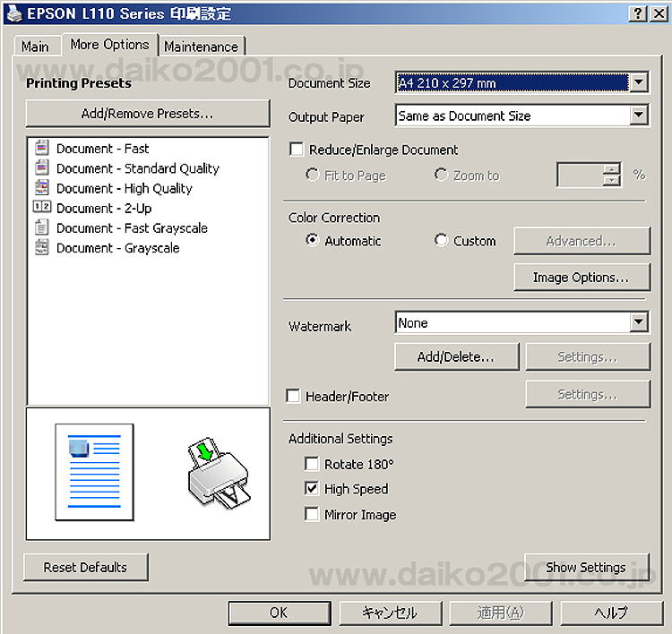Click the 適用(A) apply button
Image resolution: width=672 pixels, height=634 pixels.
click(x=501, y=613)
